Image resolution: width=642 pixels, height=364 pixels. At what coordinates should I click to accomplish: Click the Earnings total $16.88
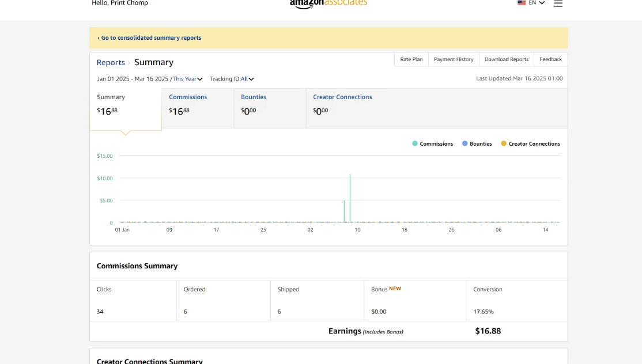[x=488, y=331]
